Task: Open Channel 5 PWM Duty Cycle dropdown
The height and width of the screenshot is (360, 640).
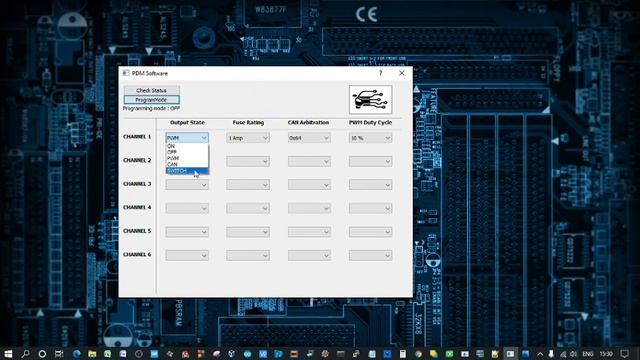Action: (x=370, y=232)
